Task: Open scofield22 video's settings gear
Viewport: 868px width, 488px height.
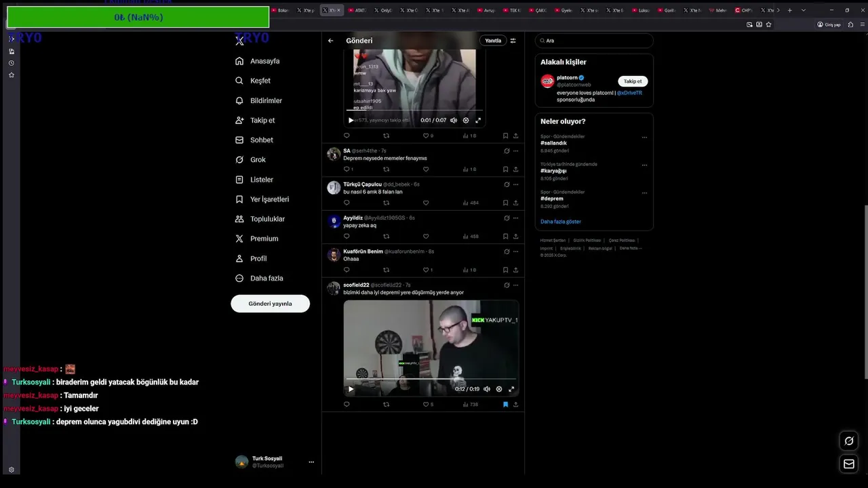Action: 499,389
